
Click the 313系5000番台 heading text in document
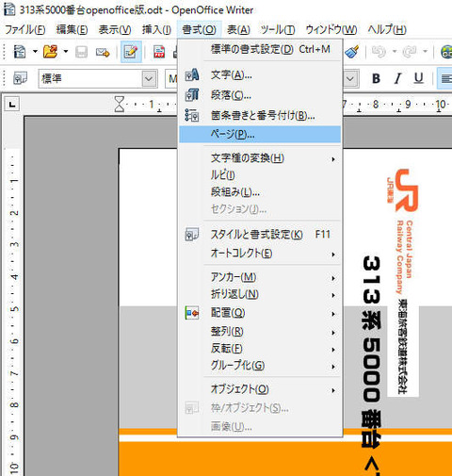pyautogui.click(x=371, y=366)
